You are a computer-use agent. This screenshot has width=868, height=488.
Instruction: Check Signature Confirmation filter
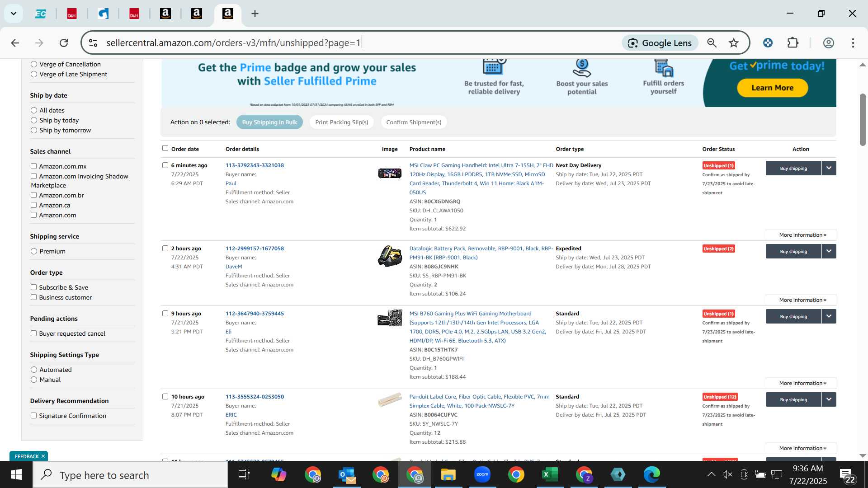pyautogui.click(x=33, y=416)
